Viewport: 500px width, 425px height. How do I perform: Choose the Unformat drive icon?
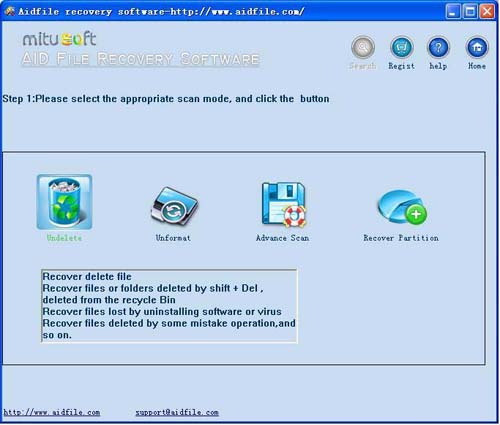(174, 207)
